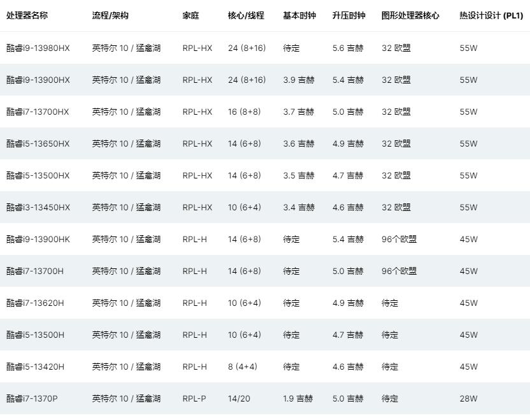Image resolution: width=530 pixels, height=420 pixels.
Task: Click 96个欧盟 in the i9-13900HK row
Action: 399,240
